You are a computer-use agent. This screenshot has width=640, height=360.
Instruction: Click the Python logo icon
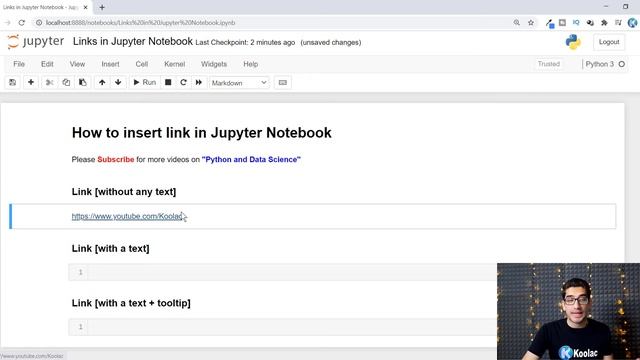(x=573, y=42)
